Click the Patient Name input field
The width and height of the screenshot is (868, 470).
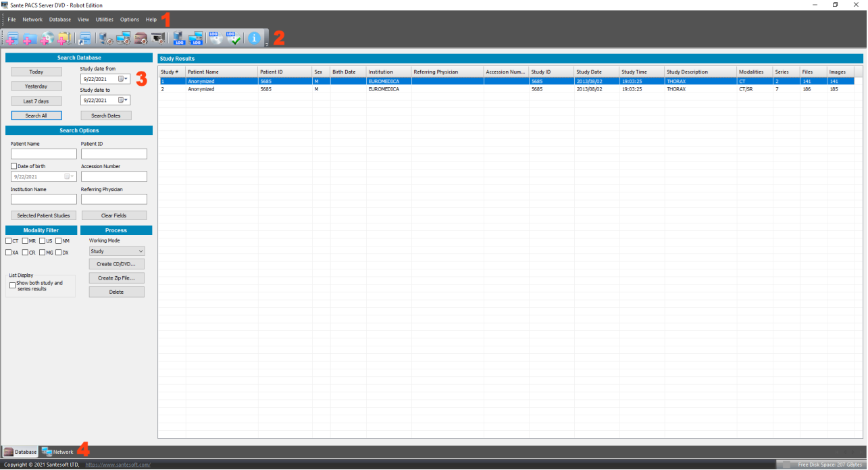pos(44,154)
